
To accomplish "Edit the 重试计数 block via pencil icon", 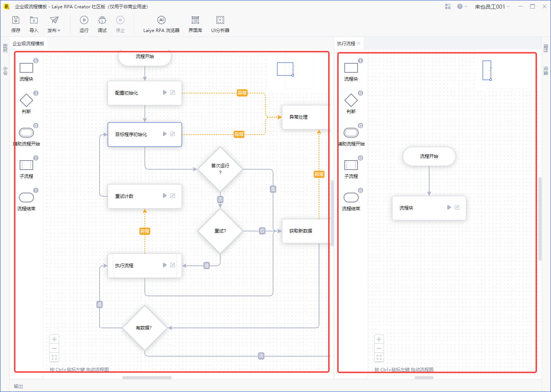I will (x=173, y=196).
